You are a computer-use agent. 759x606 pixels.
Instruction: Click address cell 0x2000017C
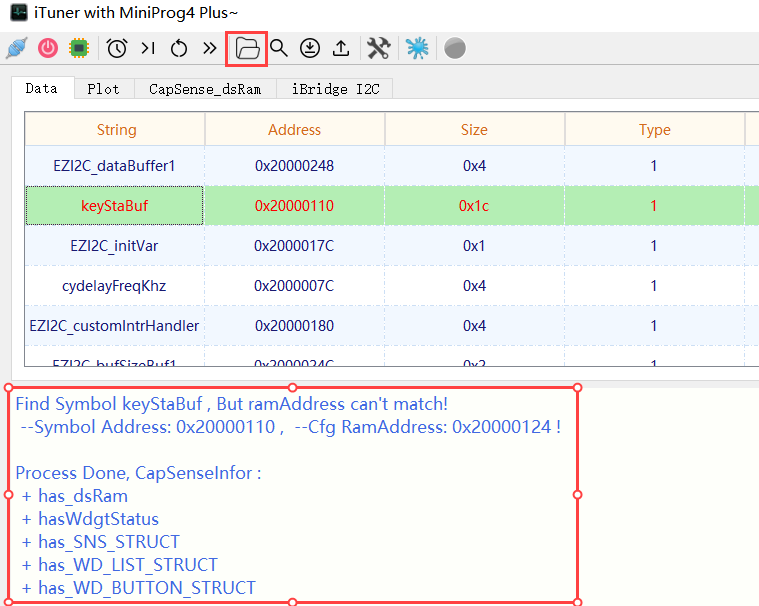[294, 246]
